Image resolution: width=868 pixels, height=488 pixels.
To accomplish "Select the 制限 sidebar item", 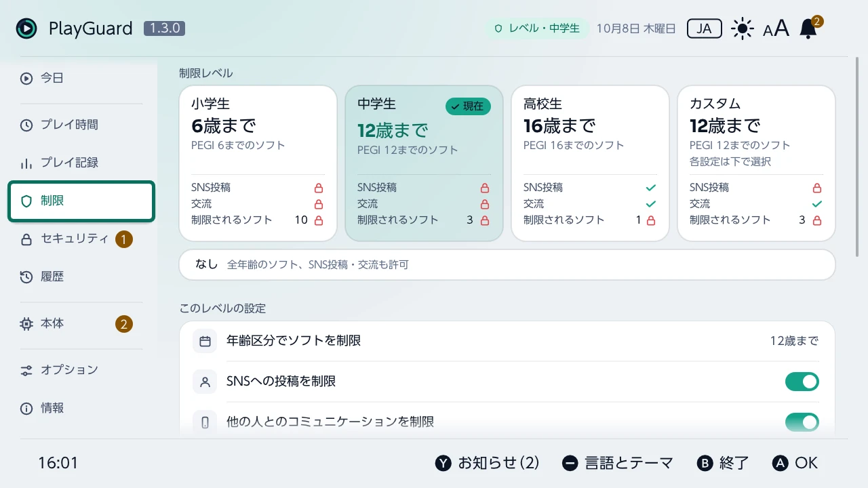I will pyautogui.click(x=81, y=201).
